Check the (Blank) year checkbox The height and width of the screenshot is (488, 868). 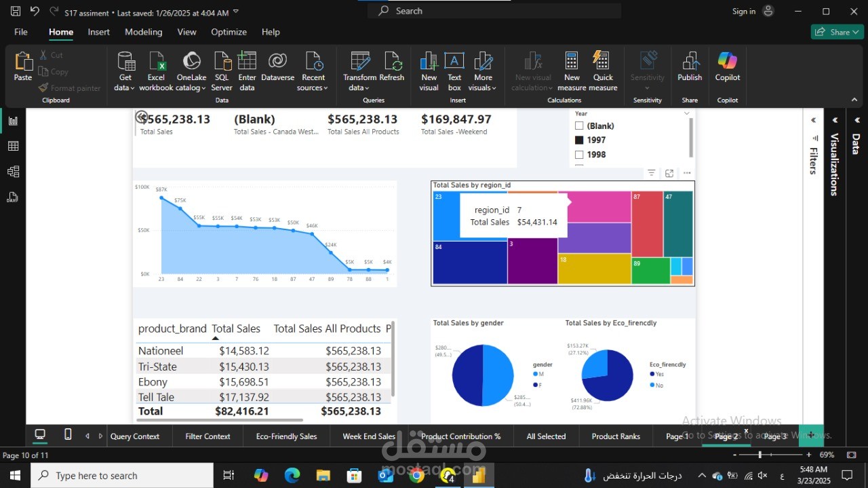(579, 126)
